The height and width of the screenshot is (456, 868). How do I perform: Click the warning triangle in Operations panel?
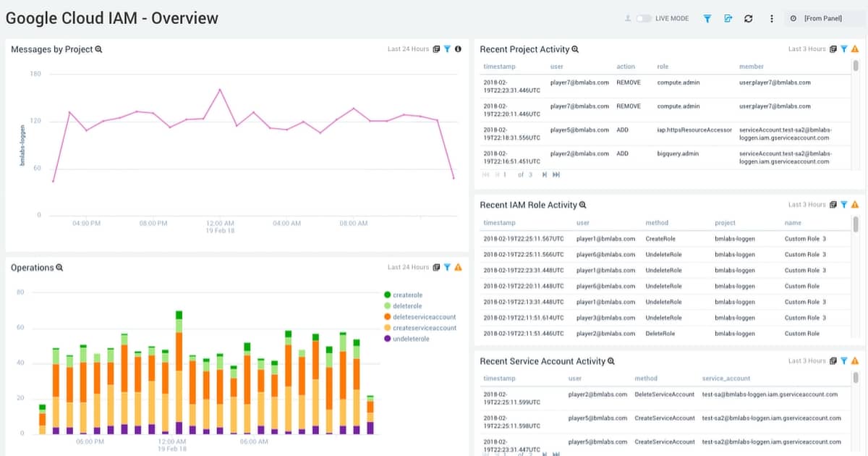point(458,267)
